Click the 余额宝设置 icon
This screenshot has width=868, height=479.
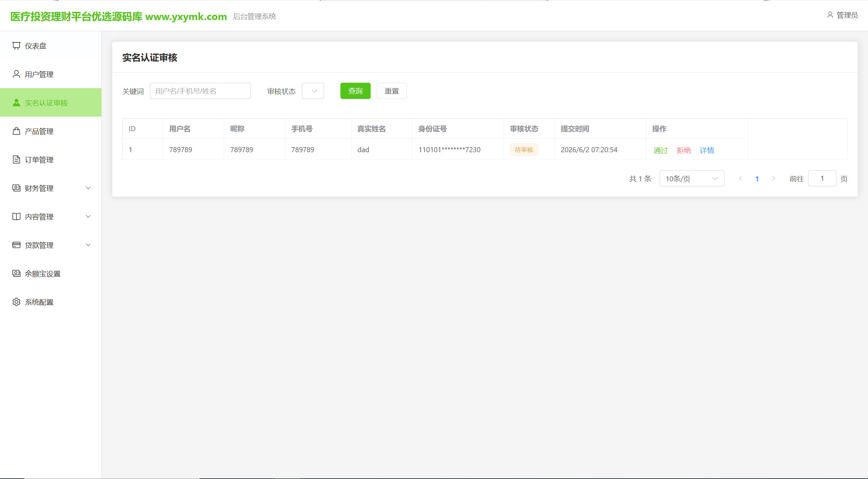[x=16, y=274]
